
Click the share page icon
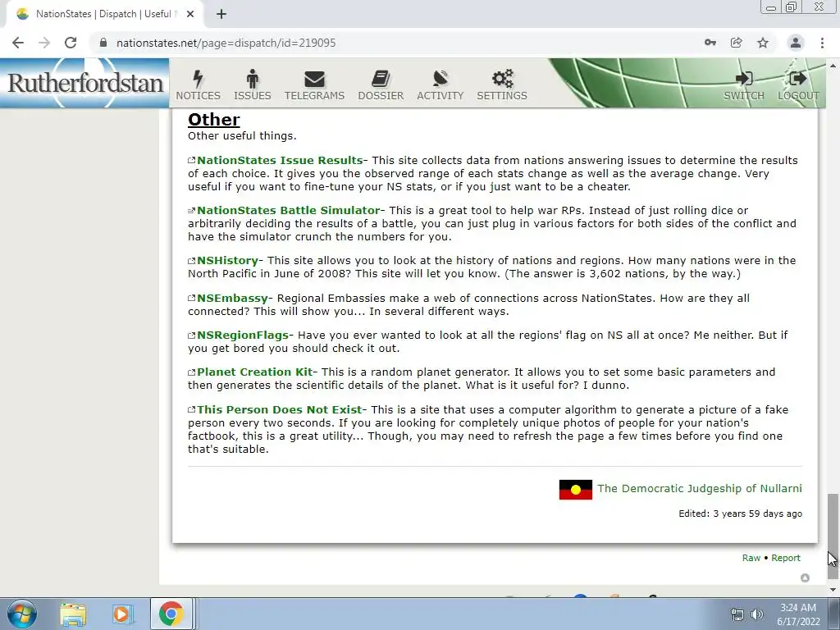click(x=737, y=43)
